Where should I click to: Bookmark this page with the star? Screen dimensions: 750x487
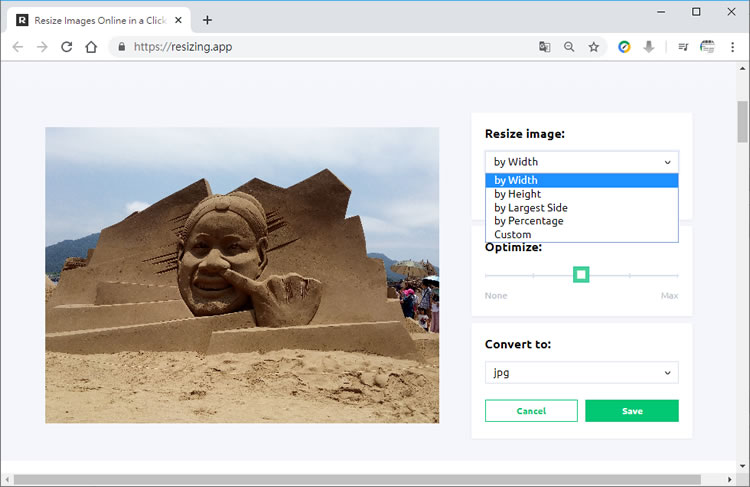tap(594, 46)
